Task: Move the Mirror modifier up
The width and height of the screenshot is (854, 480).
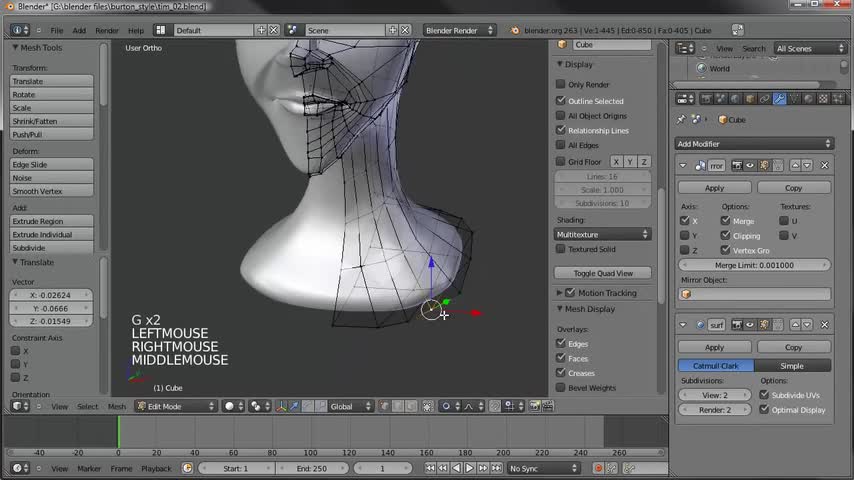Action: click(x=795, y=165)
